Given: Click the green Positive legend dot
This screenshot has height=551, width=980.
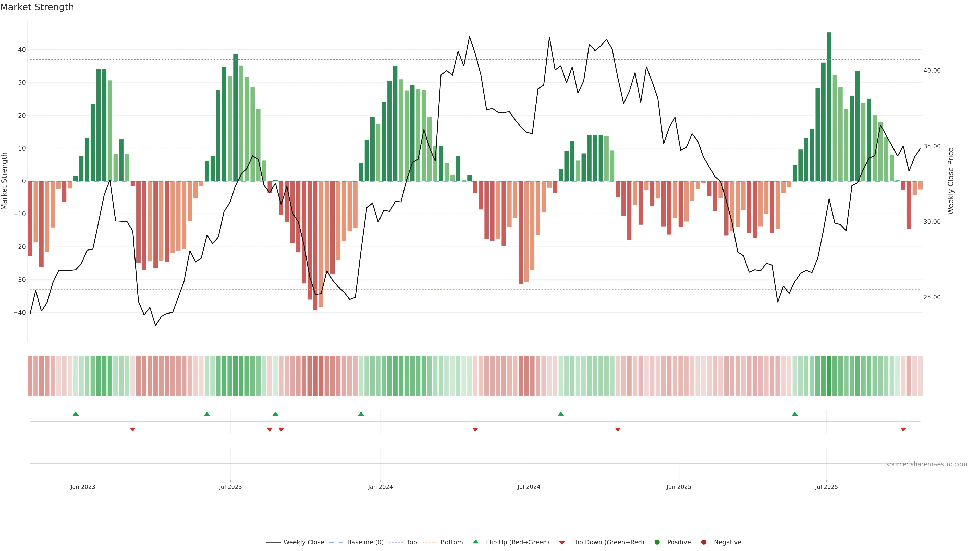Looking at the screenshot, I should [657, 542].
